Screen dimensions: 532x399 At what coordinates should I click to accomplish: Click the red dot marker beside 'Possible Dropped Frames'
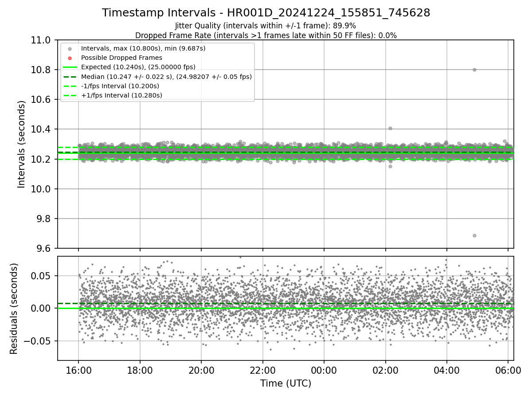tap(70, 58)
